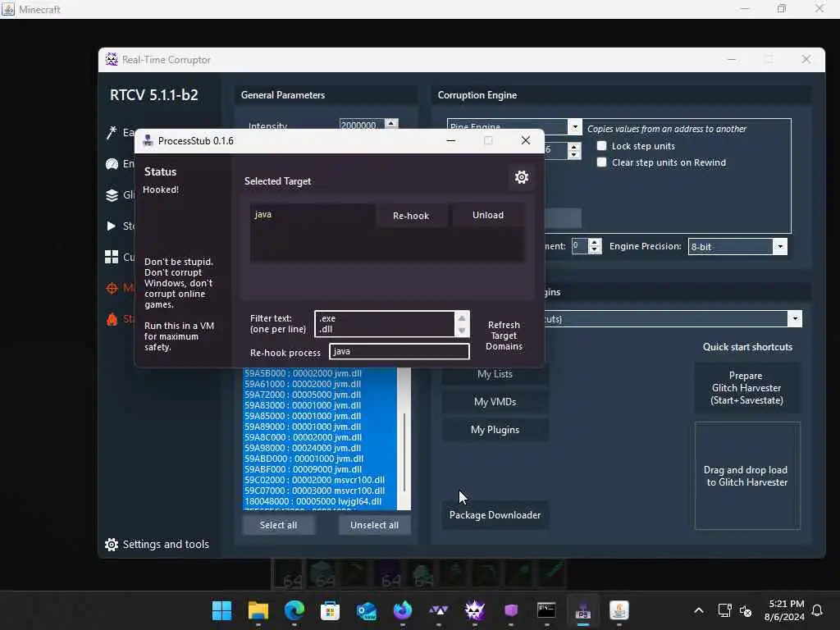Screen dimensions: 840x630
Task: Toggle Clear step units on Rewind checkbox
Action: (x=601, y=162)
